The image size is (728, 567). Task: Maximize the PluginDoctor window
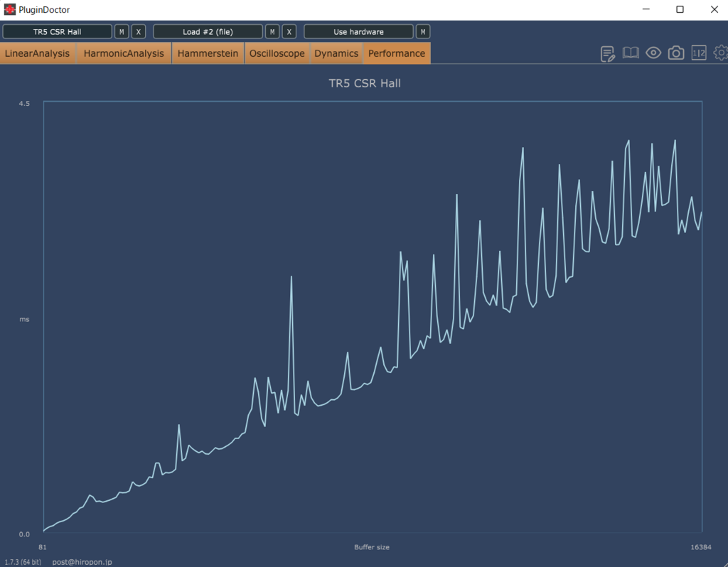coord(680,9)
